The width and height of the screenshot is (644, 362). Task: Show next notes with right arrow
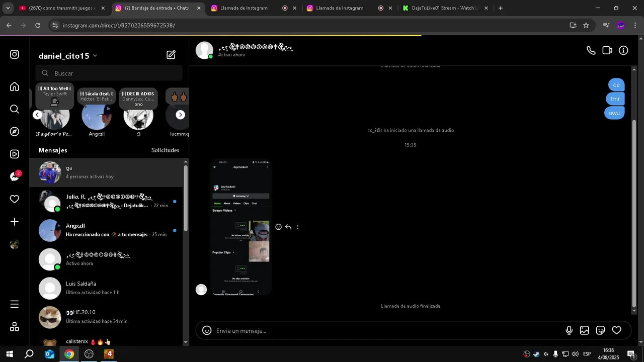(180, 115)
